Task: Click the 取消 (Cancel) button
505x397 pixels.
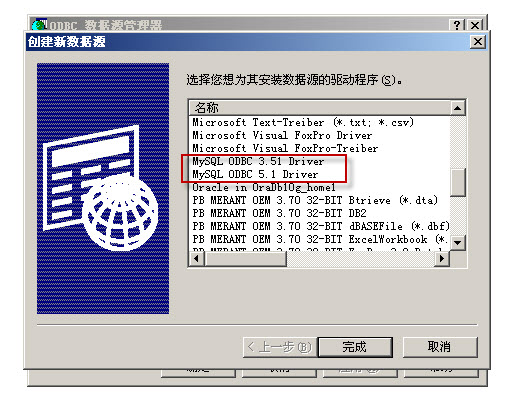Action: 440,347
